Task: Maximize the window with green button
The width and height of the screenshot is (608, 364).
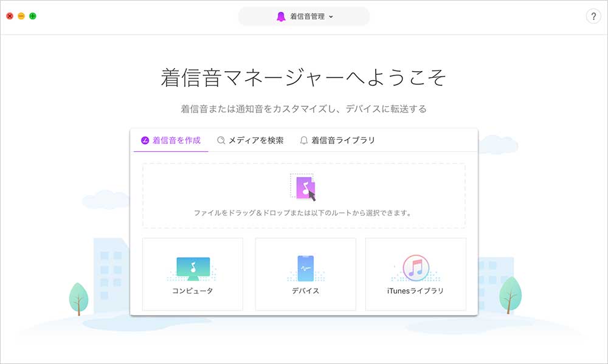Action: point(33,16)
